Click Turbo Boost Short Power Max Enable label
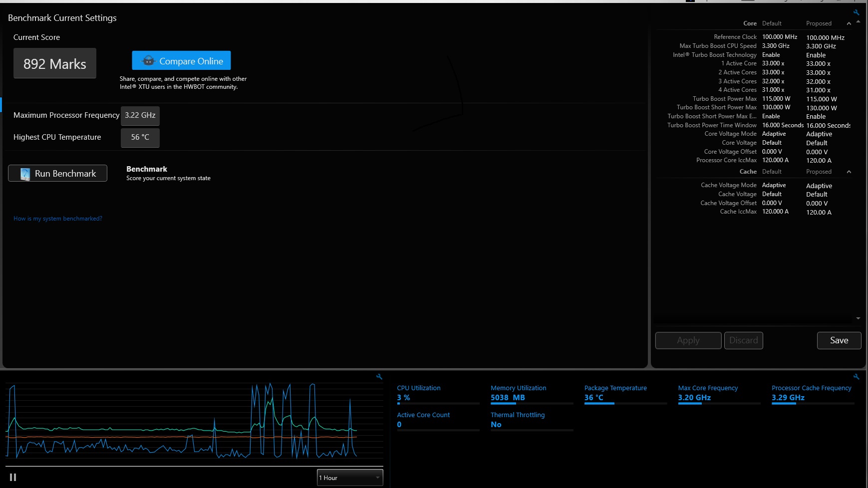 click(712, 116)
